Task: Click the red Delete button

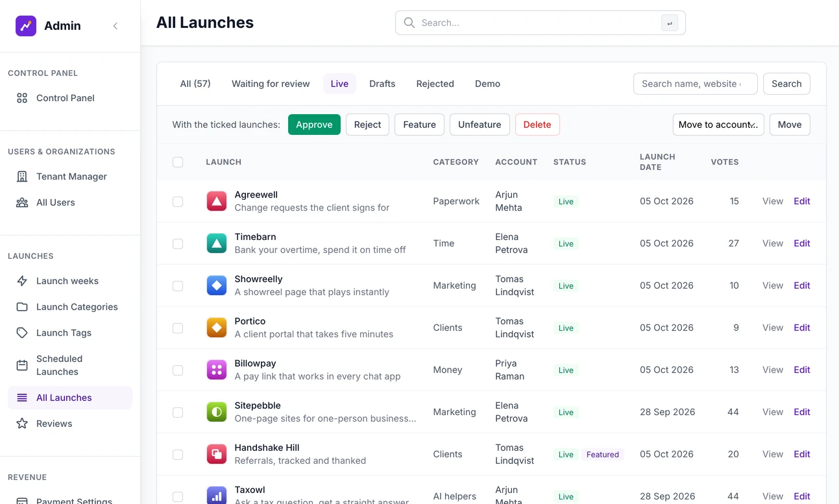Action: tap(537, 125)
